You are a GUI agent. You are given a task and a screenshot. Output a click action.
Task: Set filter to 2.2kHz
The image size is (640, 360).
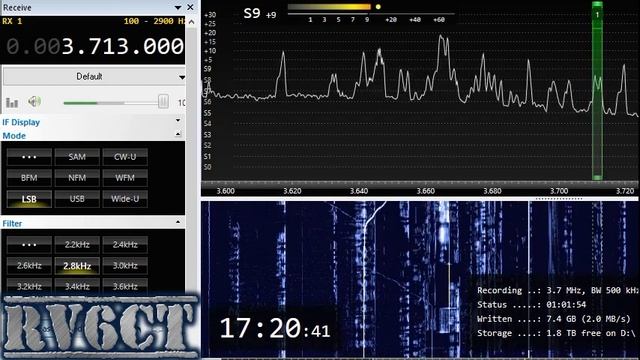click(77, 245)
